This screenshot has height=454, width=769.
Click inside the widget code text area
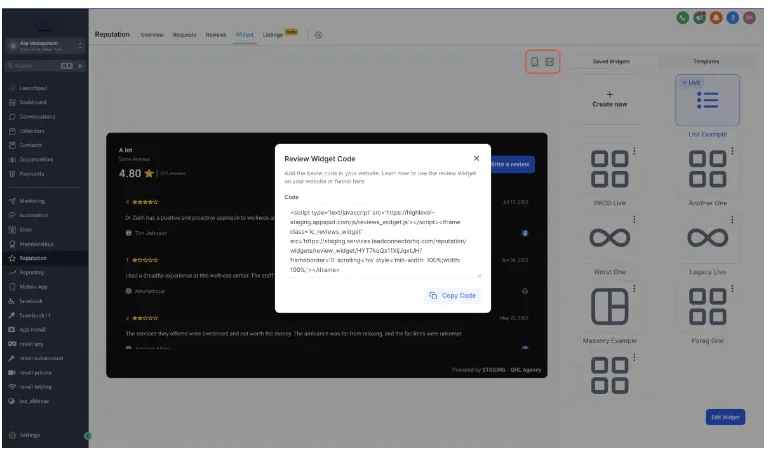point(383,241)
